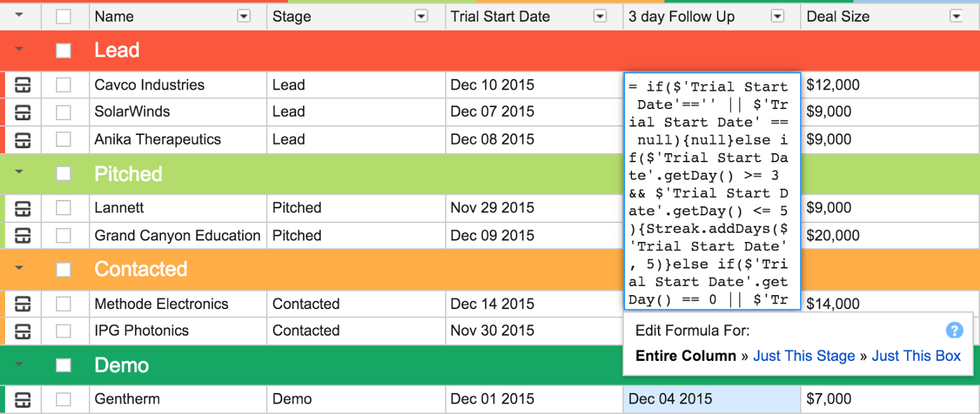Click the Nov 30 2015 trial date cell
This screenshot has height=414, width=980.
coord(534,331)
